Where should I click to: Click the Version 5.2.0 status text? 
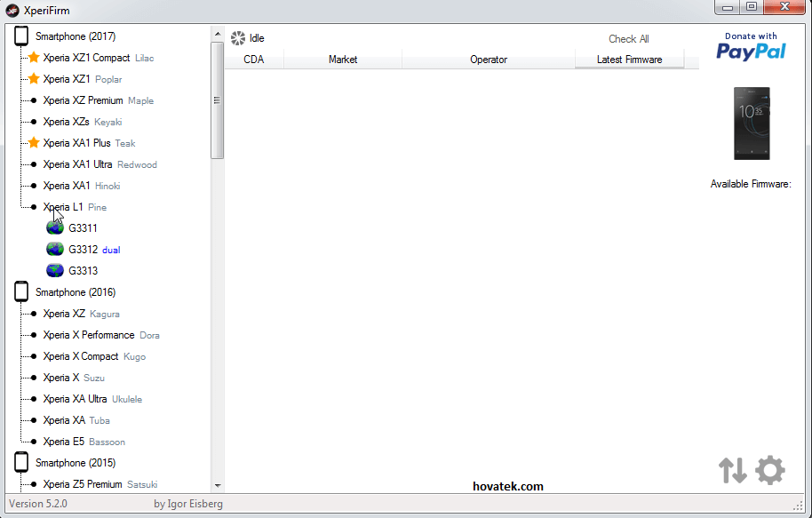coord(38,504)
